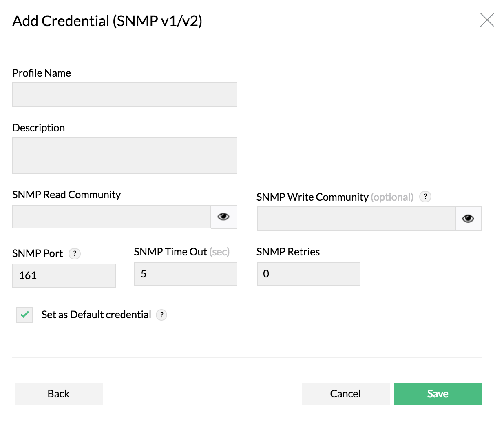The image size is (504, 430).
Task: Click the "SNMP Read Community" label text
Action: [x=66, y=195]
